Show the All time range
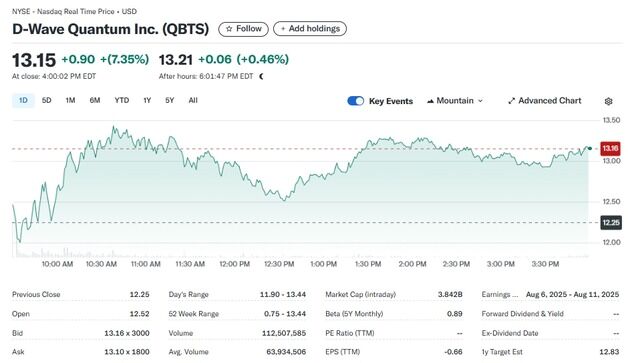 click(193, 101)
